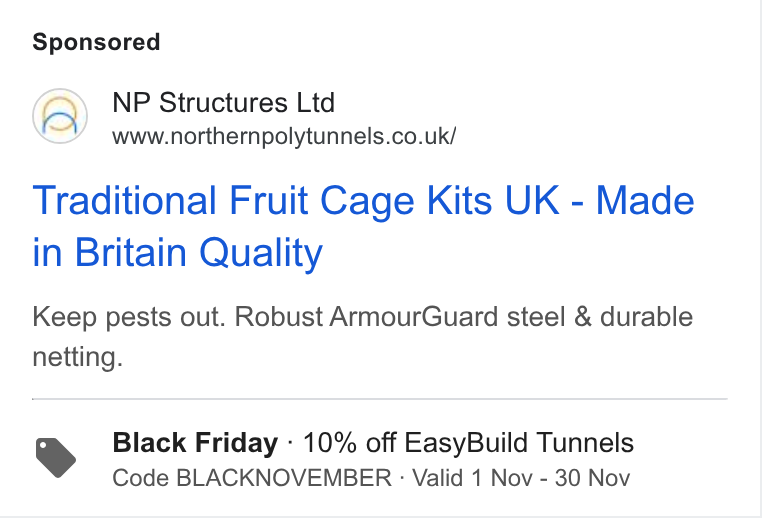
Task: Click the word 'Tunnels' in the promotion line
Action: coord(585,443)
